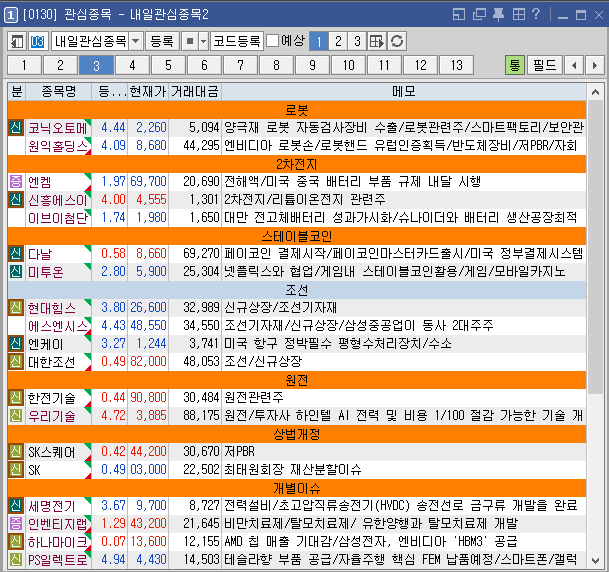The width and height of the screenshot is (609, 572).
Task: Click the 신 badge on 현대힘스 row
Action: [x=16, y=308]
